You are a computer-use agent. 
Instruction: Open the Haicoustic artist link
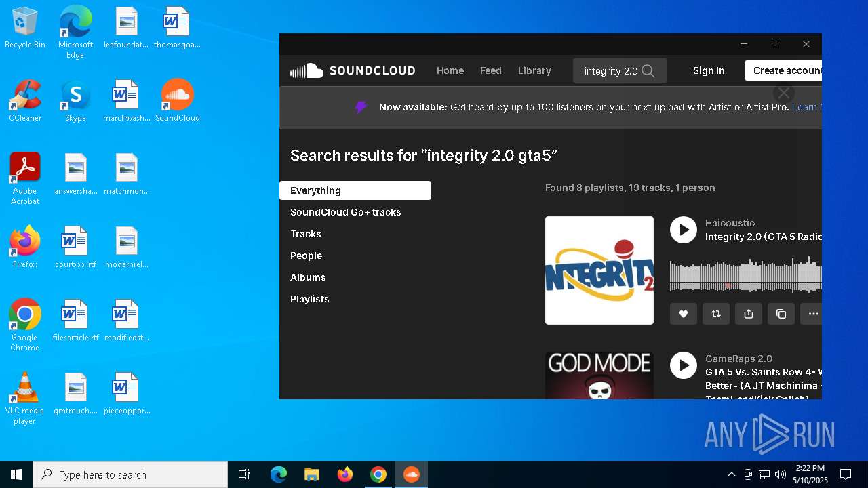point(730,223)
